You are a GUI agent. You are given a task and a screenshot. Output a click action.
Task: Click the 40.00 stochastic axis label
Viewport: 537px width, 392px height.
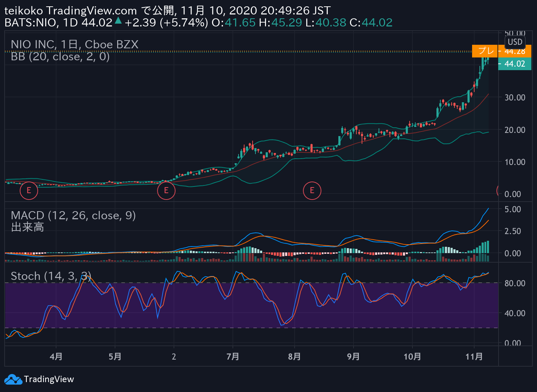[515, 313]
